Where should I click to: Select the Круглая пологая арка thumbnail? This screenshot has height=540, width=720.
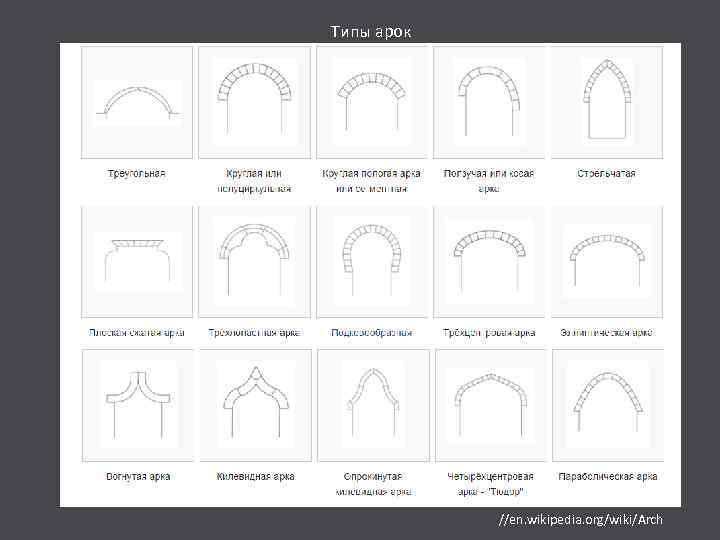(x=372, y=102)
